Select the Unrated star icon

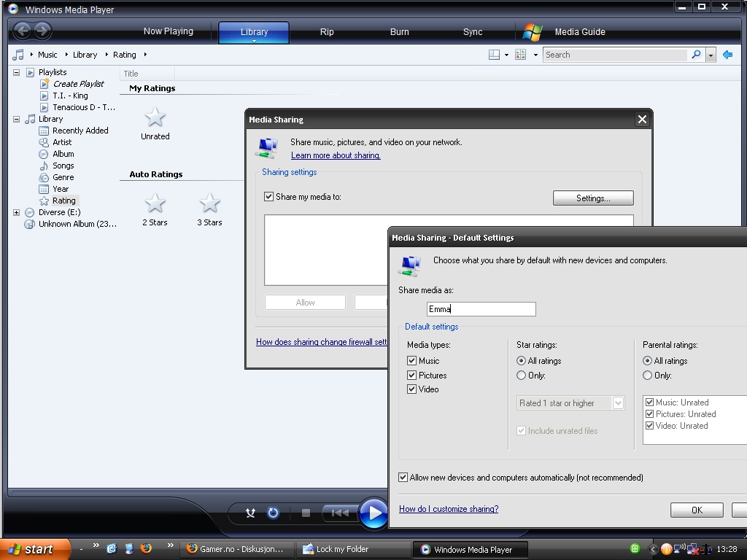(x=155, y=117)
